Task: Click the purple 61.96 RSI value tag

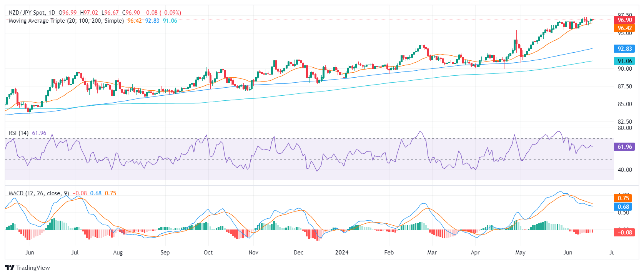Action: (x=624, y=147)
